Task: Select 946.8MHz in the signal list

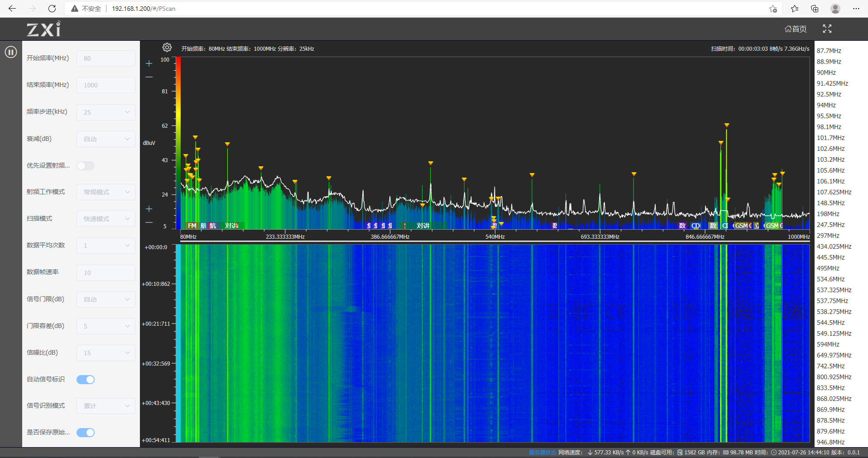Action: (x=831, y=442)
